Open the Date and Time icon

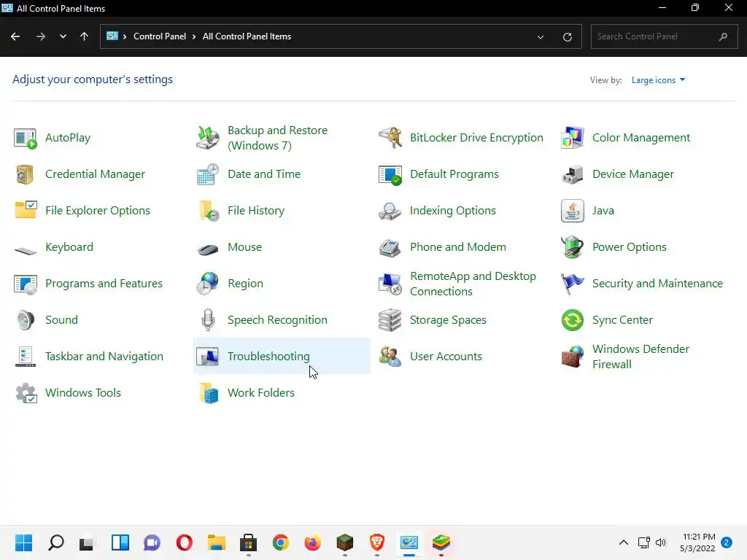[x=208, y=174]
